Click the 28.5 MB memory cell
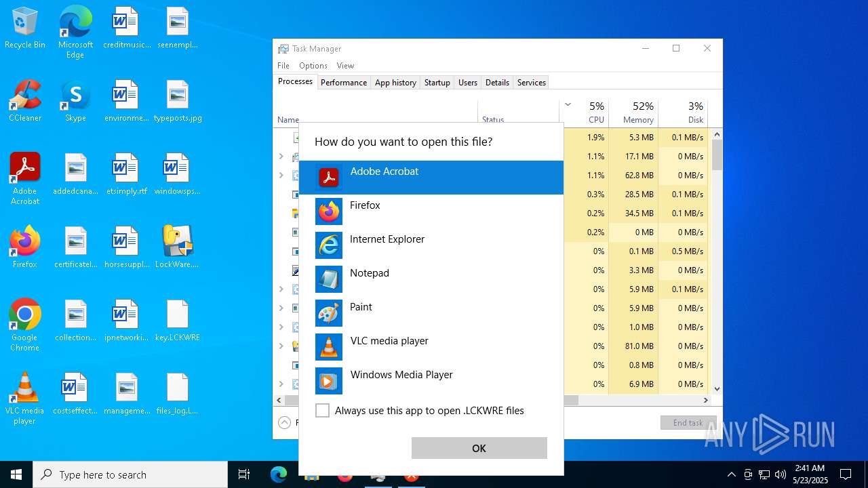 633,194
